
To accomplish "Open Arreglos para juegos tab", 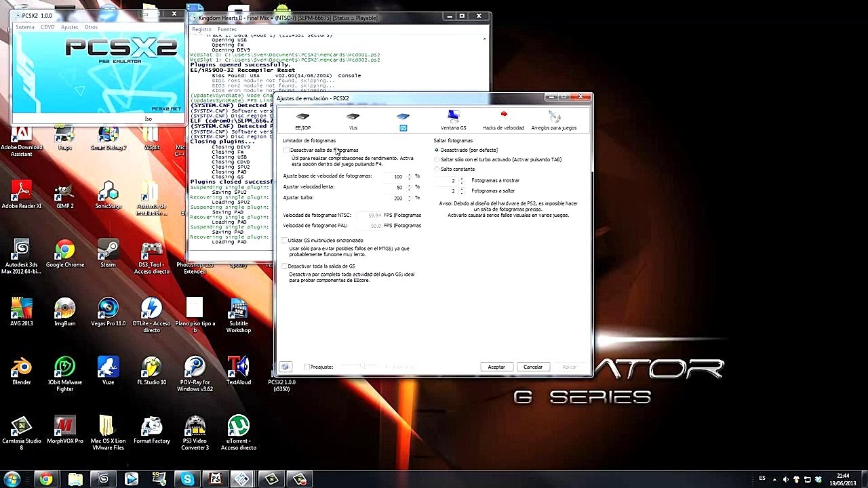I will 554,121.
